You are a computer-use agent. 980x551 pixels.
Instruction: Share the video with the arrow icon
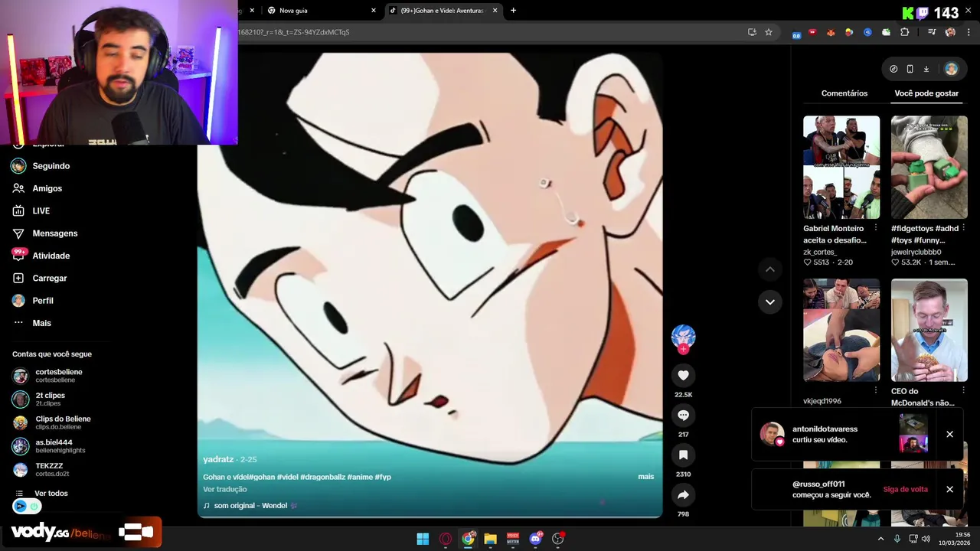tap(683, 495)
